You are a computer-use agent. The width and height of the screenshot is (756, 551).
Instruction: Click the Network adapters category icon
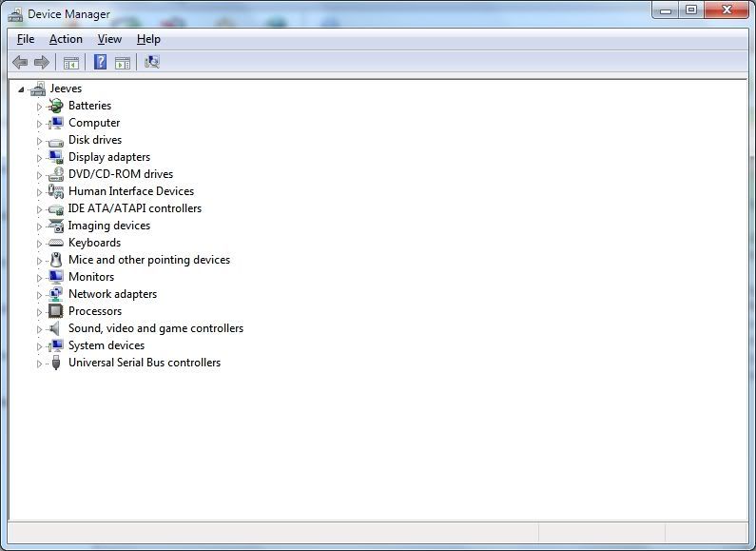pyautogui.click(x=56, y=294)
